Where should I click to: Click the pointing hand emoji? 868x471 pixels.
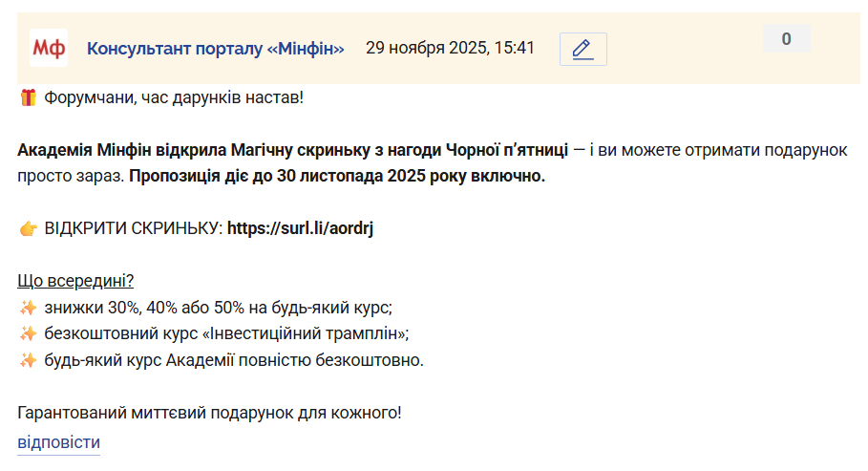pos(28,229)
